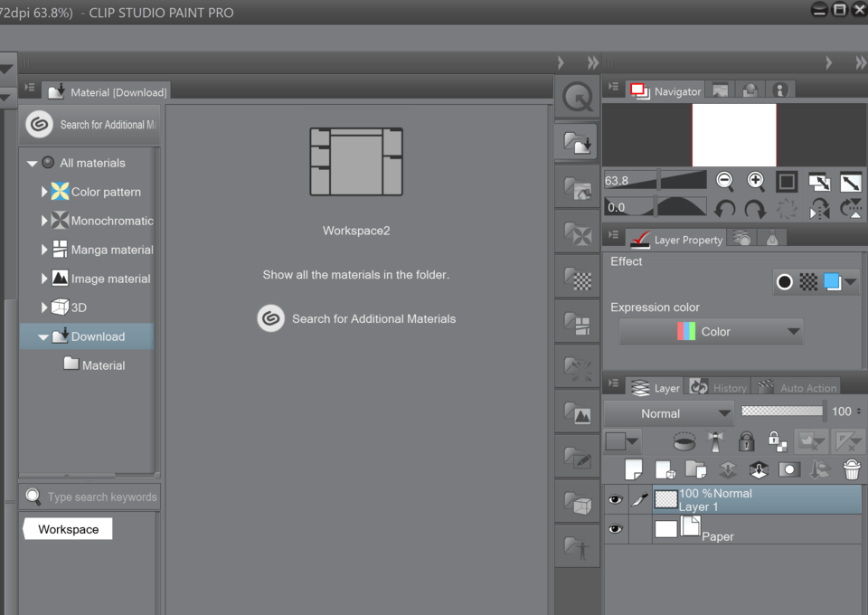
Task: Click Tone effect checkered icon
Action: tap(808, 282)
